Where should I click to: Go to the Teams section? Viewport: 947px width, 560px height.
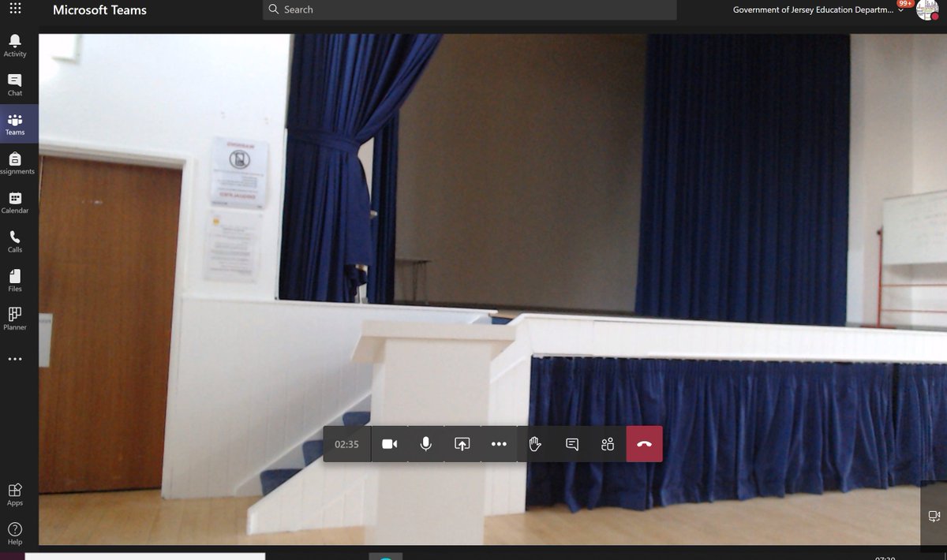(x=15, y=125)
